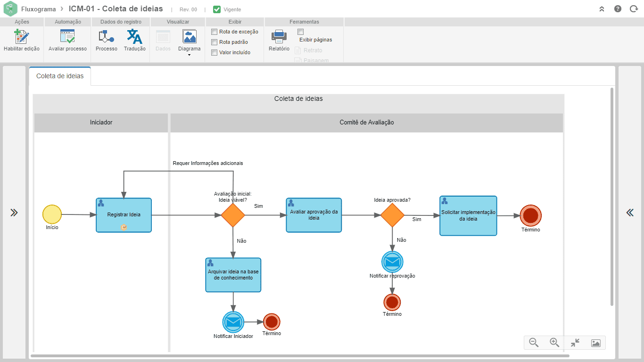The width and height of the screenshot is (644, 362).
Task: Select the end event below Notificar reprovação
Action: click(x=392, y=302)
